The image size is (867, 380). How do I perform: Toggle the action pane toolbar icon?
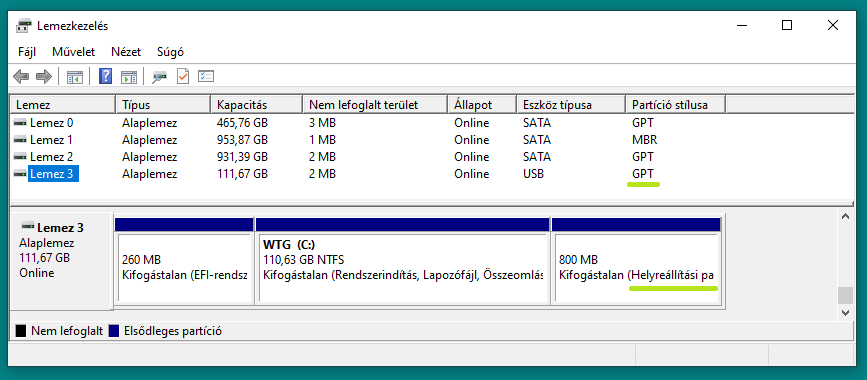coord(128,76)
